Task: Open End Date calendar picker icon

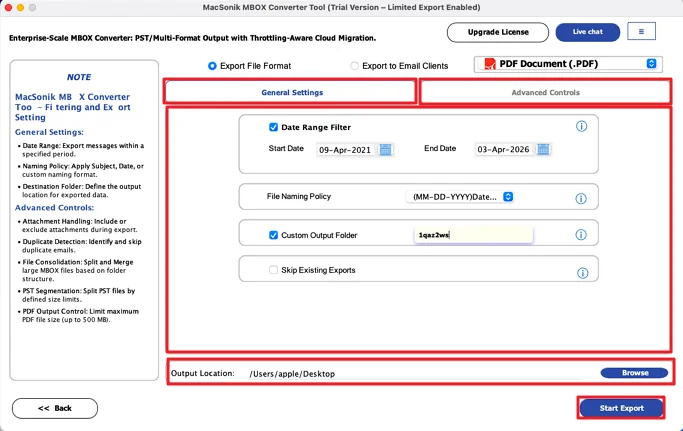Action: tap(543, 149)
